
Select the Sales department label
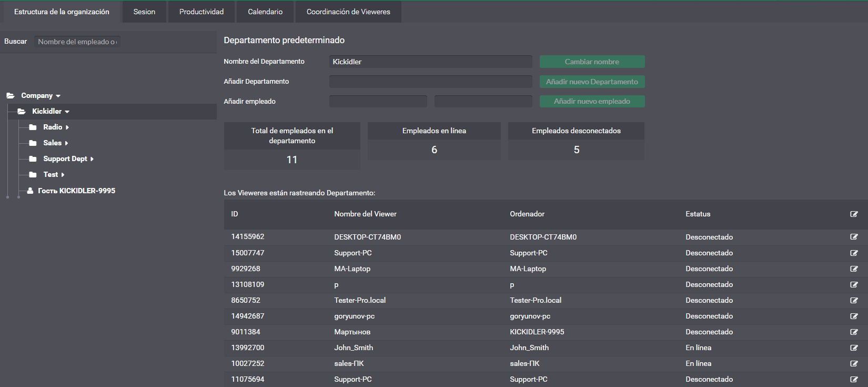click(x=52, y=143)
